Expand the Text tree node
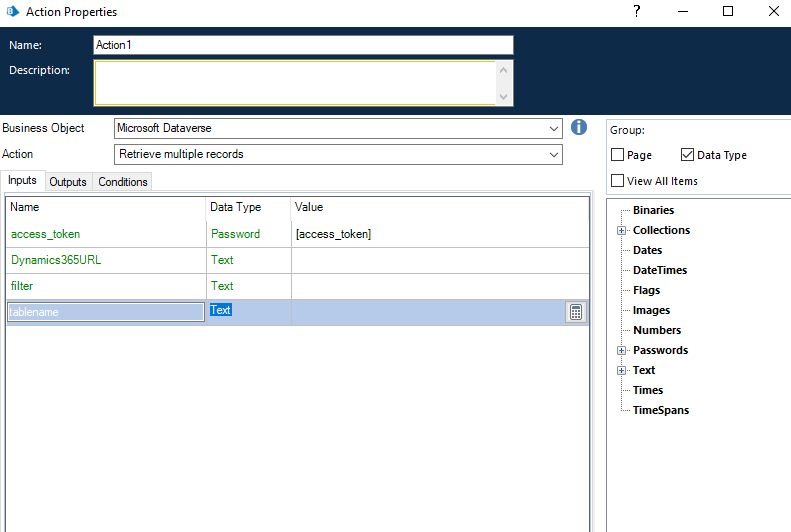Viewport: 791px width, 532px height. point(621,370)
